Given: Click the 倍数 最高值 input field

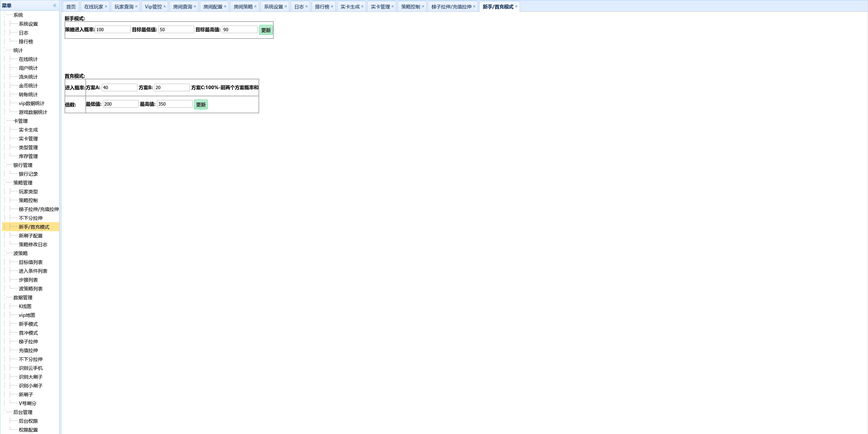Looking at the screenshot, I should coord(175,104).
